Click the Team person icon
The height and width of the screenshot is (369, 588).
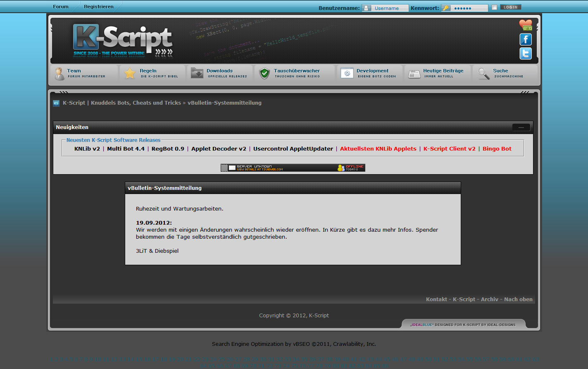tap(60, 74)
